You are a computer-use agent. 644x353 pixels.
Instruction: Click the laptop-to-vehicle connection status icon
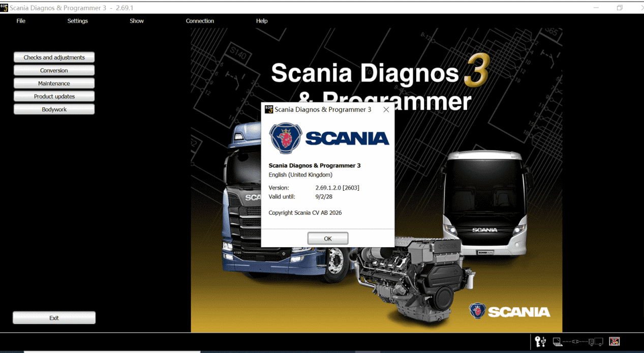coord(578,342)
